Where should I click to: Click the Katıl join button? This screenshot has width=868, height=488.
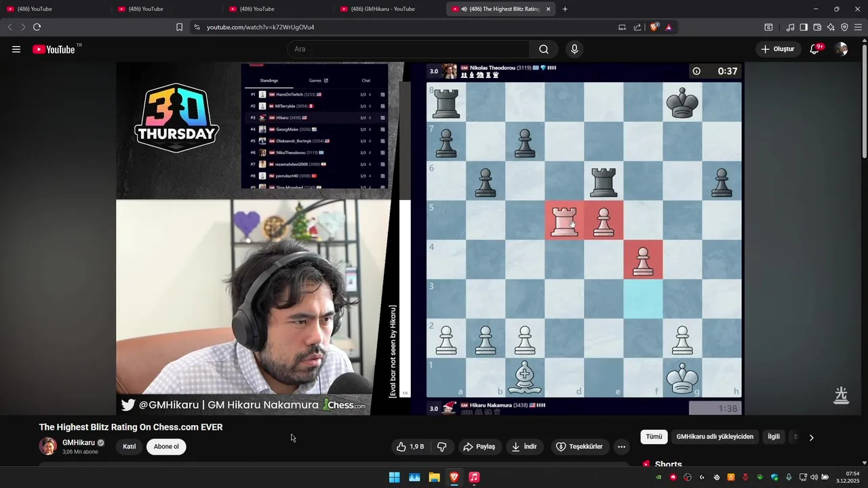coord(129,447)
